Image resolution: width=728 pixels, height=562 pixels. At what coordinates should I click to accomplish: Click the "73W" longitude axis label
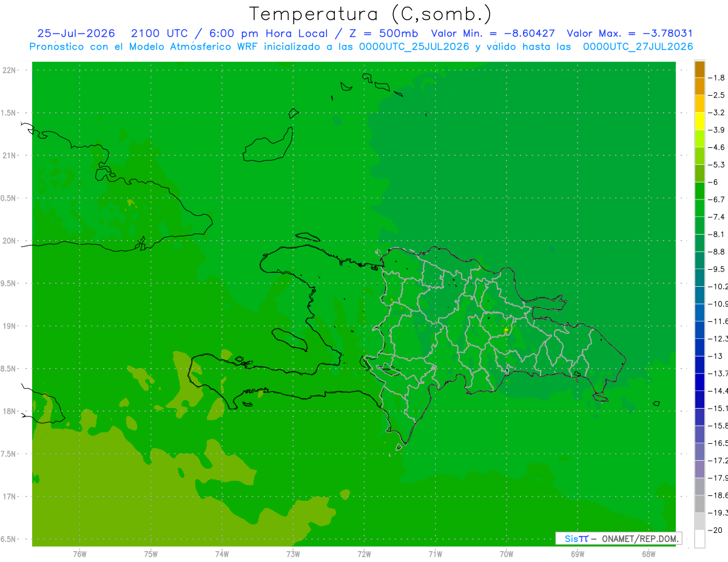293,554
